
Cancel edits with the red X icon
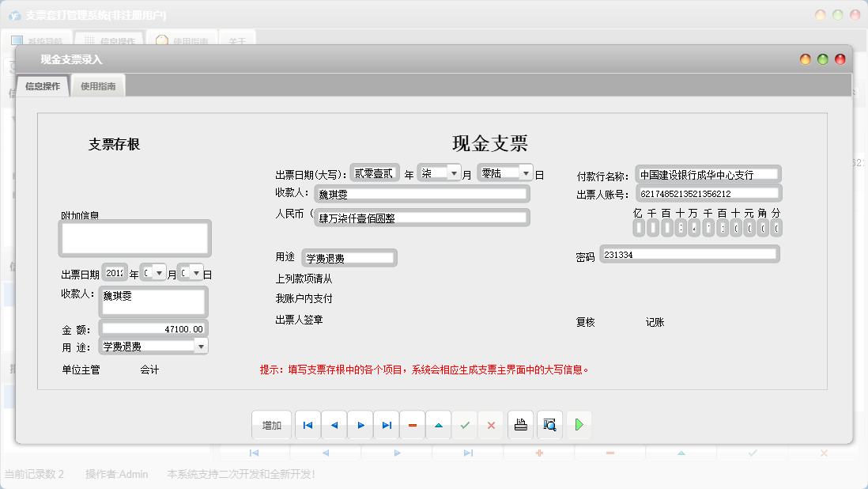pyautogui.click(x=490, y=425)
